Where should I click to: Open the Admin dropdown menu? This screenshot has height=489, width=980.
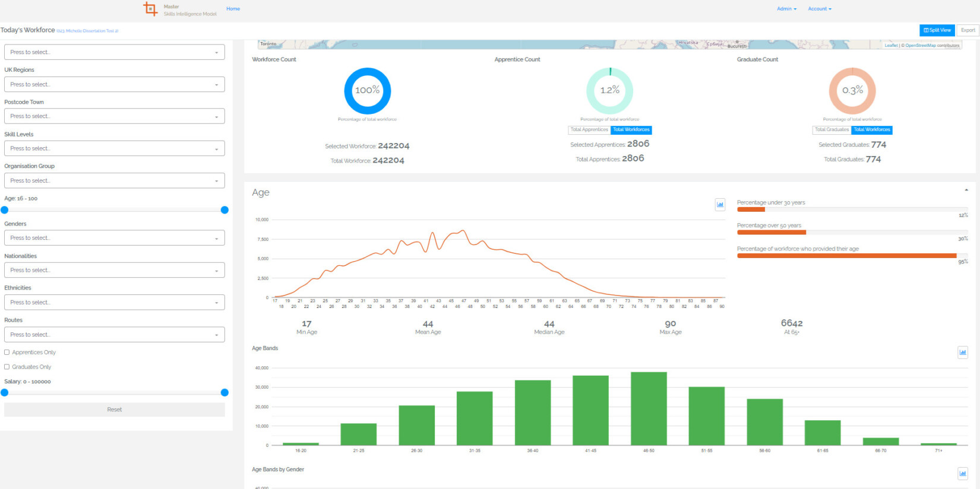tap(786, 9)
